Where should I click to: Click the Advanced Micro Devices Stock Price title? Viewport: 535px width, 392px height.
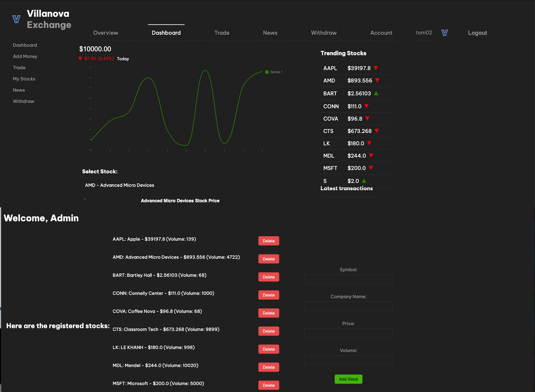(x=180, y=201)
